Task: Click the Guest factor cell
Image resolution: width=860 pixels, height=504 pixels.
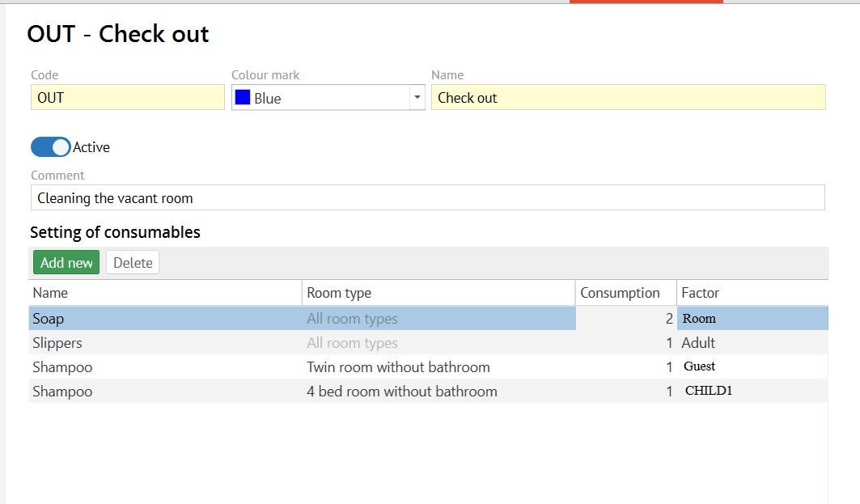Action: click(752, 367)
